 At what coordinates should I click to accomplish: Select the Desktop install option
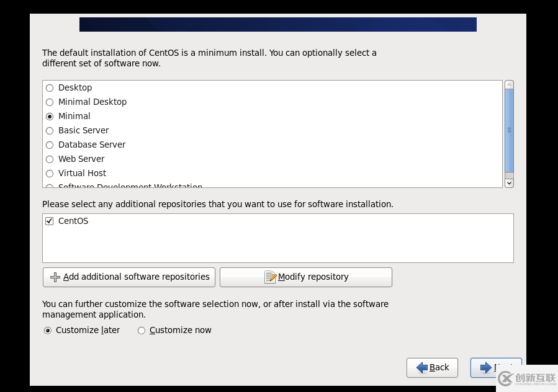(x=50, y=88)
